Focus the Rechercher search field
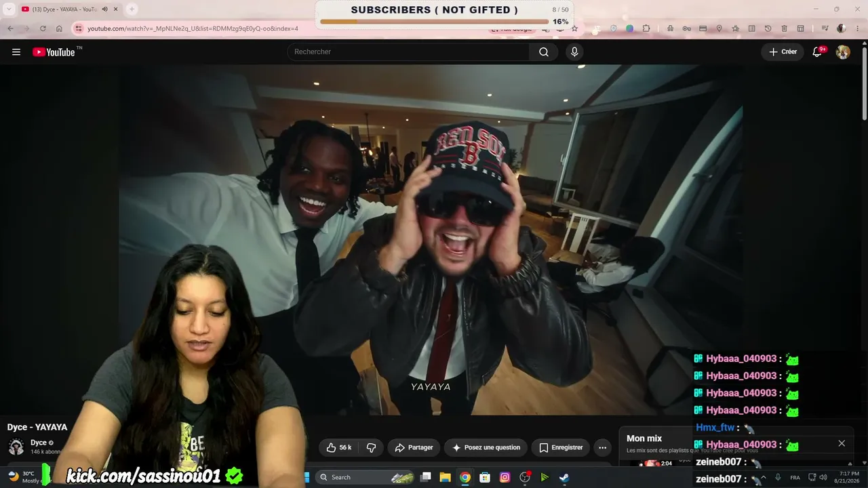 tap(408, 52)
